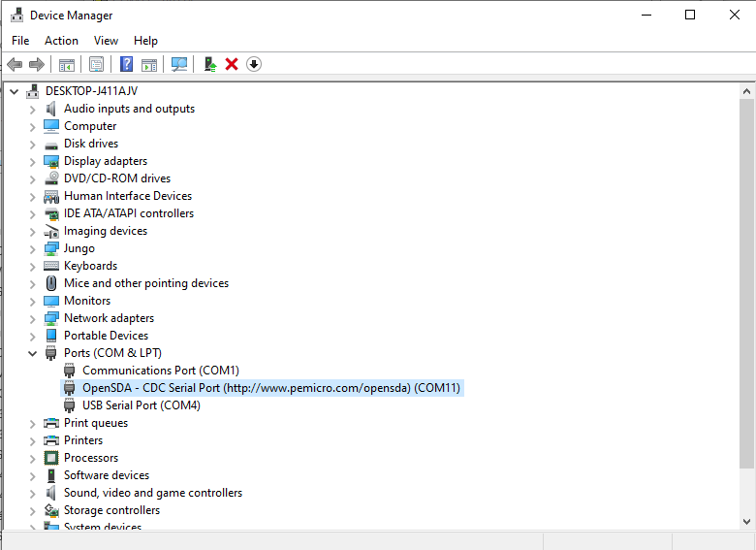756x550 pixels.
Task: Expand the Network adapters category
Action: [32, 318]
